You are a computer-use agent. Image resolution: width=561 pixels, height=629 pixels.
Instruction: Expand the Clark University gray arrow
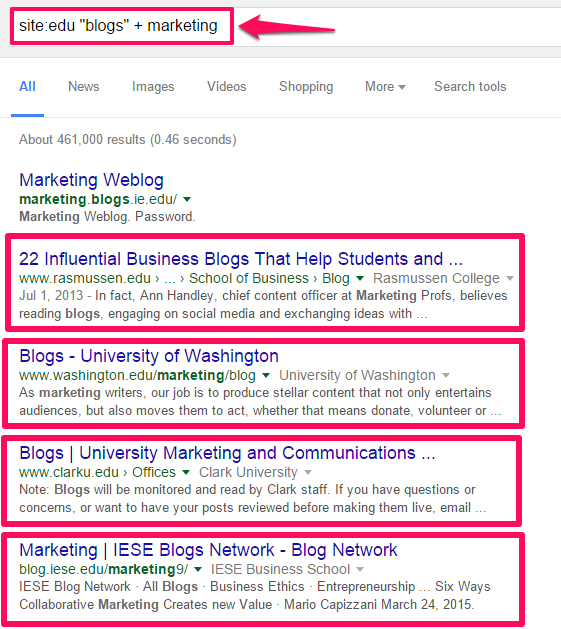pos(307,472)
